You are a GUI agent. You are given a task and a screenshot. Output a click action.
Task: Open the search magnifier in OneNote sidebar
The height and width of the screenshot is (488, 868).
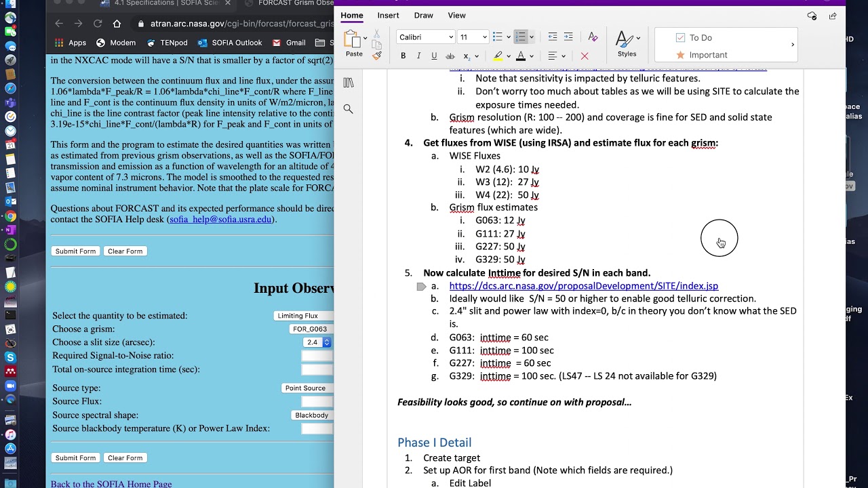coord(349,108)
